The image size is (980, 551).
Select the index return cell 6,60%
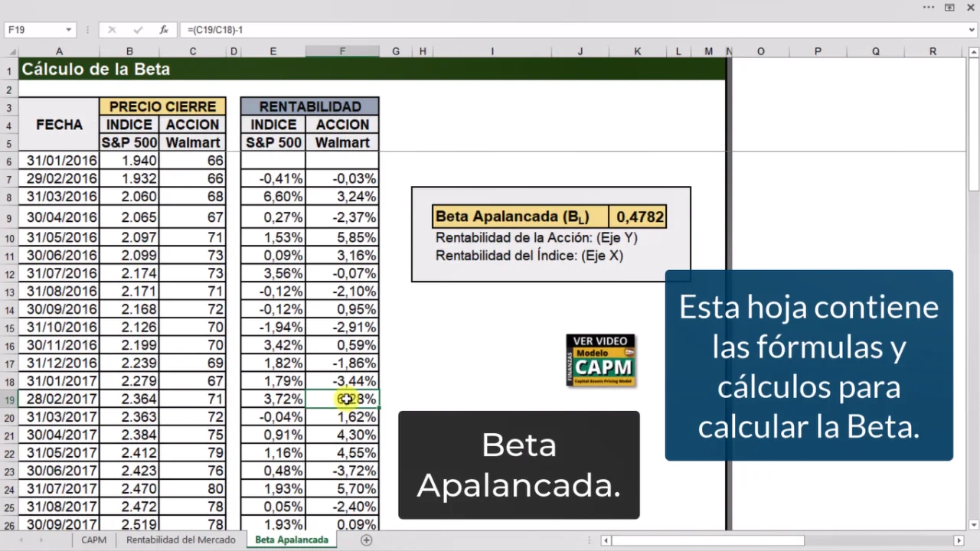(x=273, y=197)
